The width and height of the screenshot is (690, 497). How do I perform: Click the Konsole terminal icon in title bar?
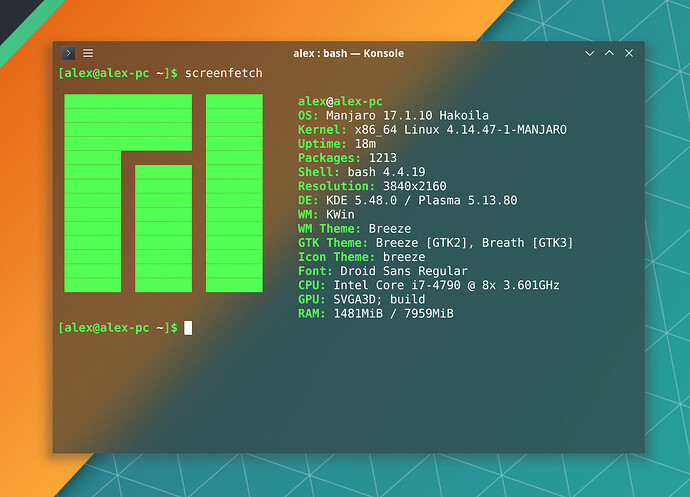(x=68, y=53)
